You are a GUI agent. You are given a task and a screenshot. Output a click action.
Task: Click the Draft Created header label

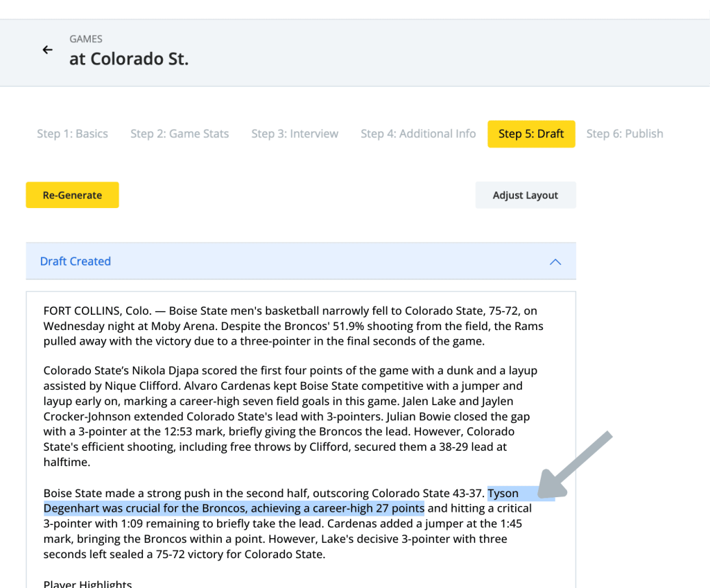75,261
